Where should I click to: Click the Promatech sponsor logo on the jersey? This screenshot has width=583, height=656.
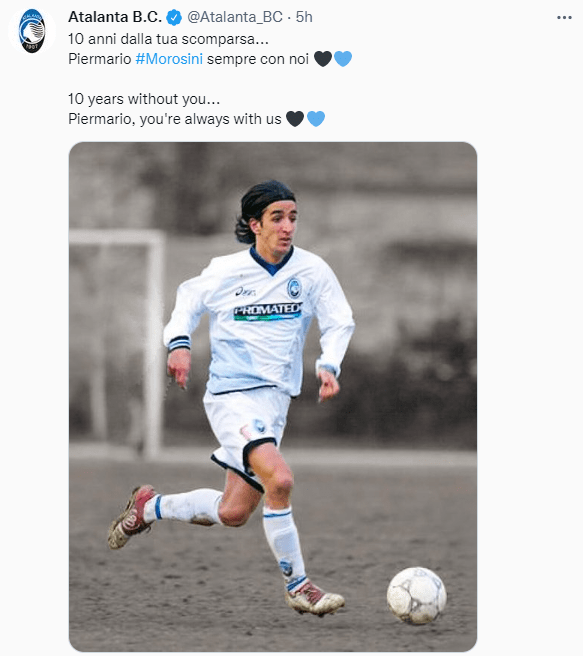click(268, 311)
